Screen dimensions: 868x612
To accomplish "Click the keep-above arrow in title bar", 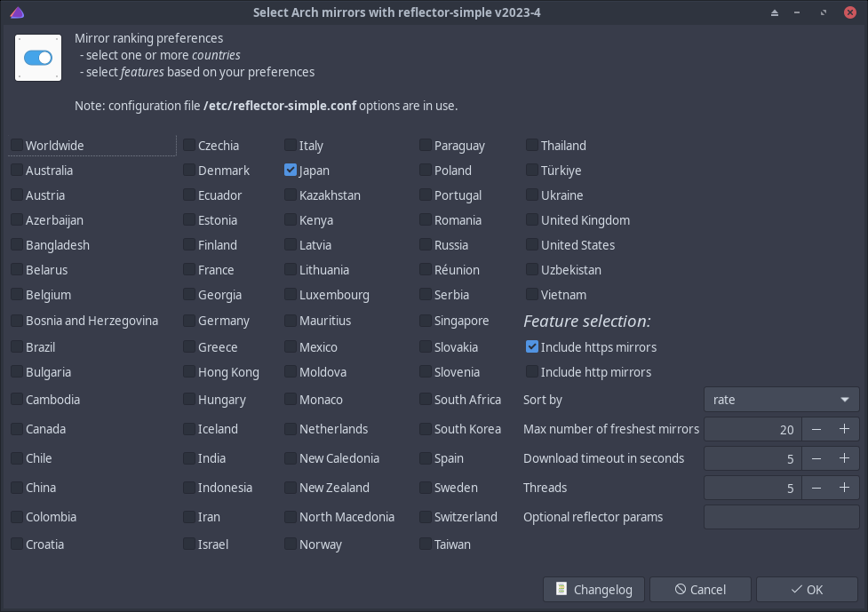I will 775,12.
